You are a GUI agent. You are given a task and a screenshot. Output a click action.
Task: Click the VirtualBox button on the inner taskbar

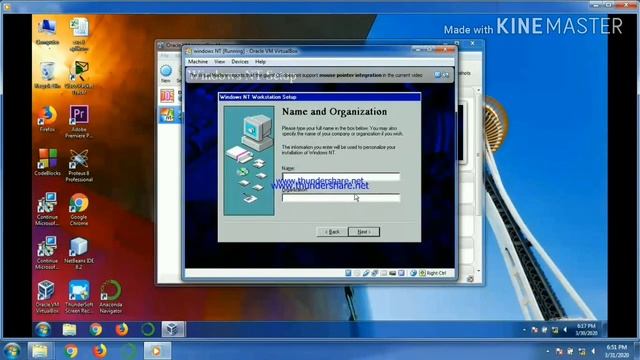(x=173, y=329)
